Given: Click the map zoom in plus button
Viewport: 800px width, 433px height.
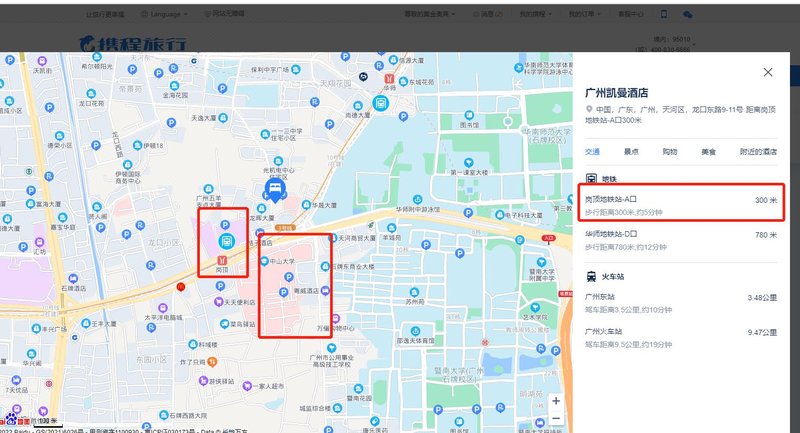Looking at the screenshot, I should click(556, 401).
